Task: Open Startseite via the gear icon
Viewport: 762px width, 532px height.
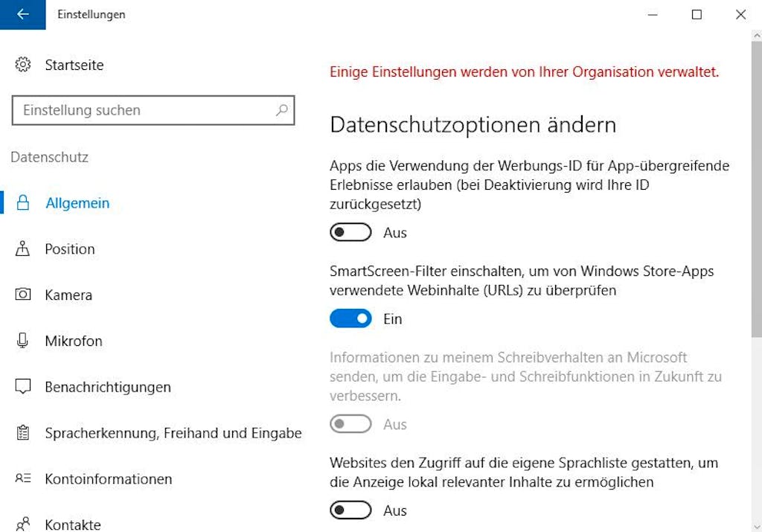Action: (x=23, y=65)
